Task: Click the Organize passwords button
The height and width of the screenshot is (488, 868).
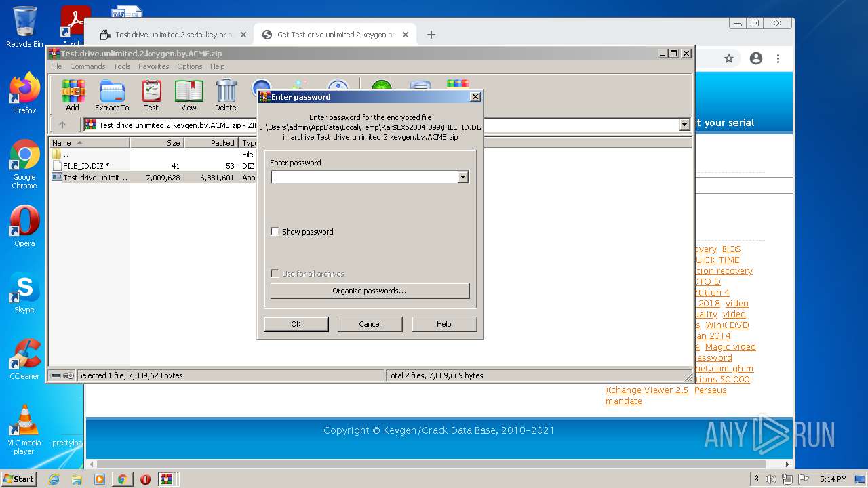Action: pyautogui.click(x=370, y=291)
